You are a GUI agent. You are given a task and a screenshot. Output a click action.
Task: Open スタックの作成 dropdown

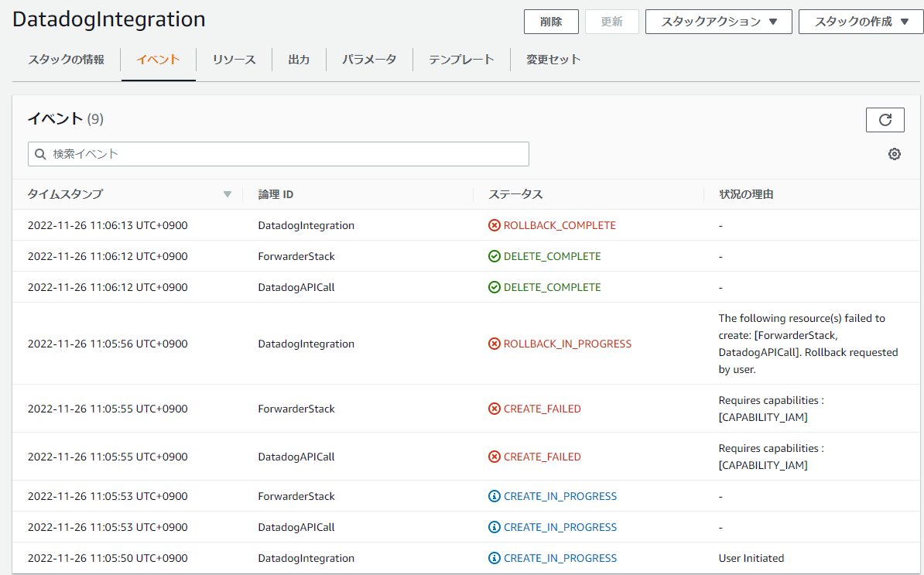click(x=861, y=22)
